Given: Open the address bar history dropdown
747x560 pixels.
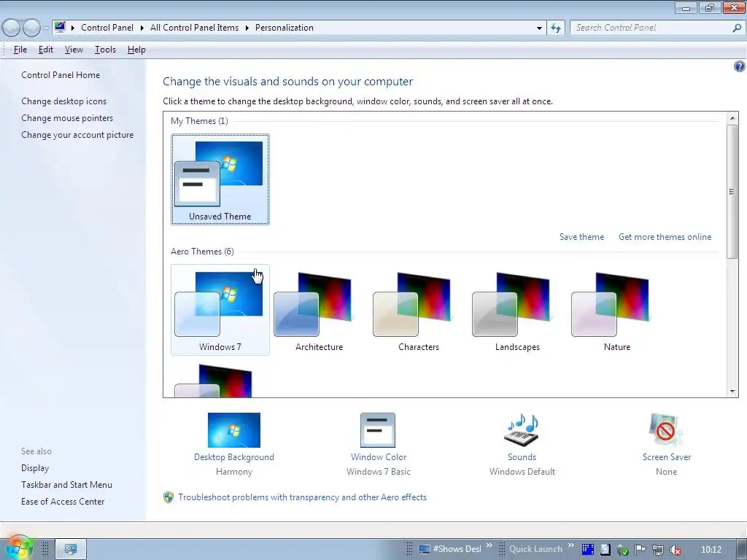Looking at the screenshot, I should pos(539,28).
